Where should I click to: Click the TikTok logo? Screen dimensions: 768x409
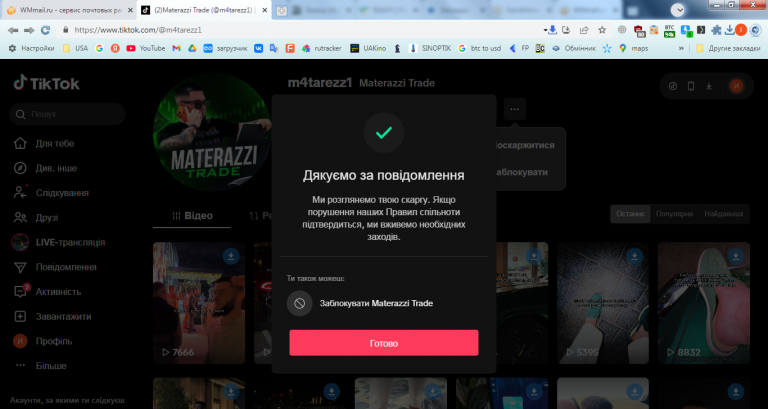47,83
